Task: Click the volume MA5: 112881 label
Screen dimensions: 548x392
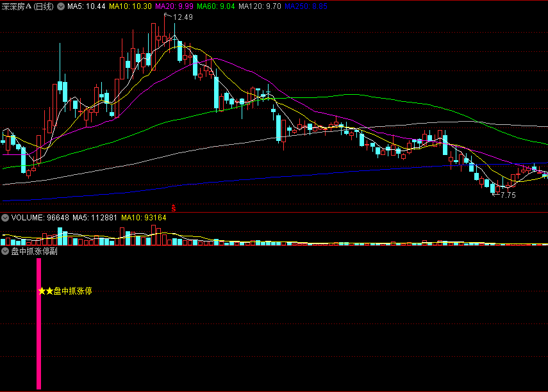Action: click(x=95, y=218)
